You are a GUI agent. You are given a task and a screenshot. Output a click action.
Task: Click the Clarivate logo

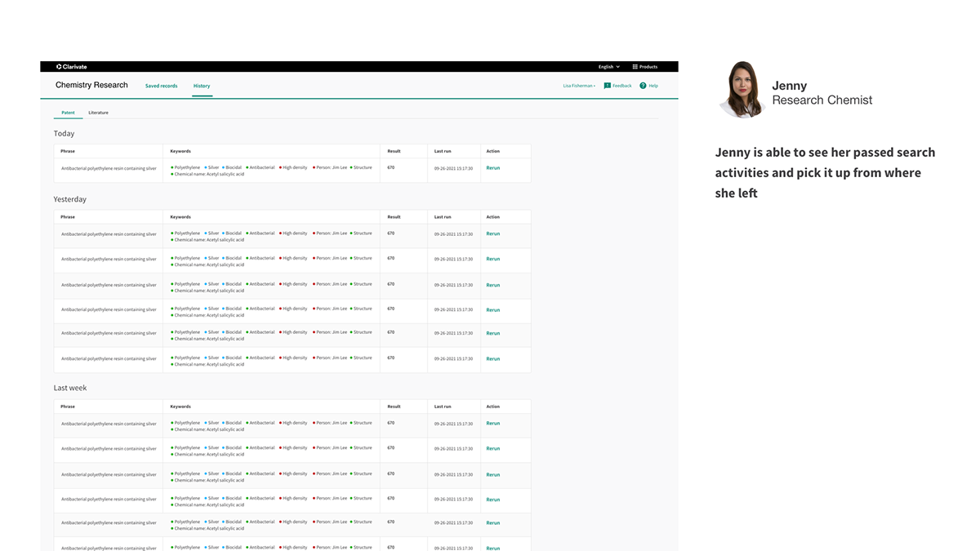pyautogui.click(x=71, y=67)
